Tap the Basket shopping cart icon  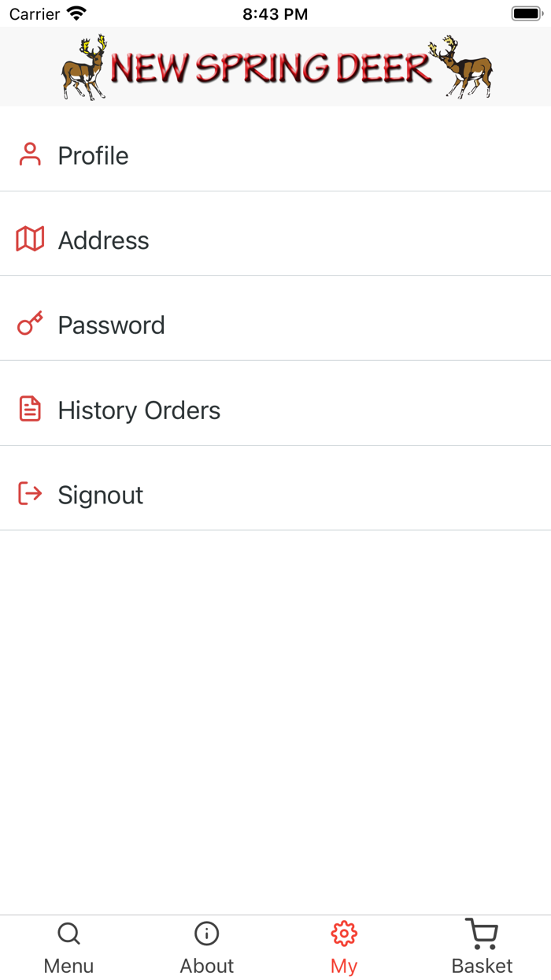coord(482,934)
